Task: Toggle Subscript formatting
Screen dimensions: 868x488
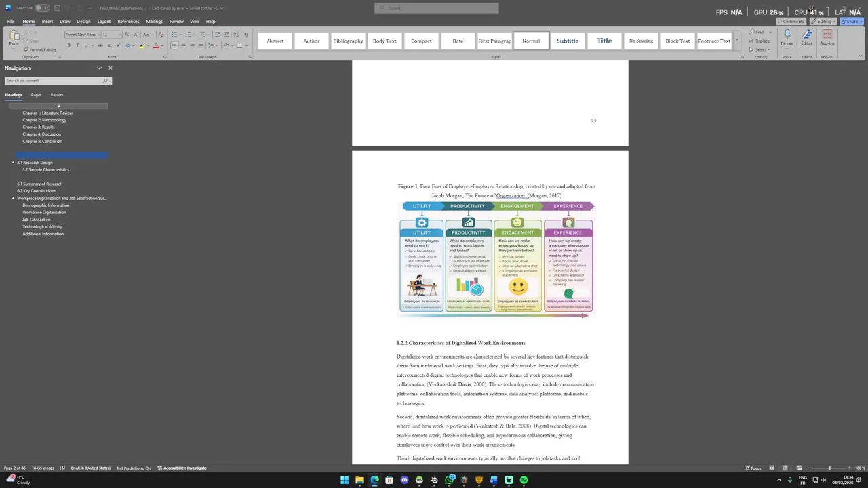Action: pyautogui.click(x=109, y=45)
